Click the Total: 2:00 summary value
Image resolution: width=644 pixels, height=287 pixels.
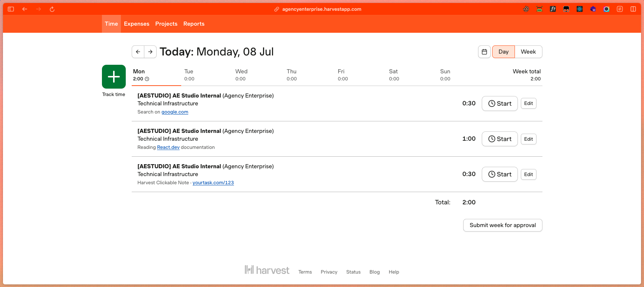coord(469,203)
